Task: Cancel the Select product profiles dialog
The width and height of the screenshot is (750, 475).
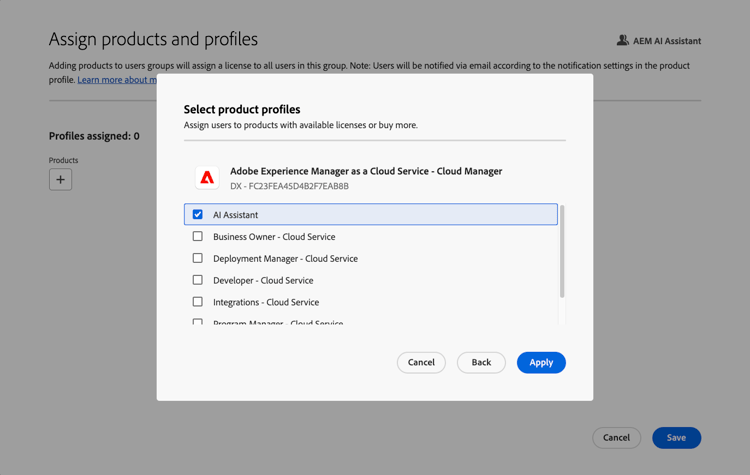Action: click(421, 362)
